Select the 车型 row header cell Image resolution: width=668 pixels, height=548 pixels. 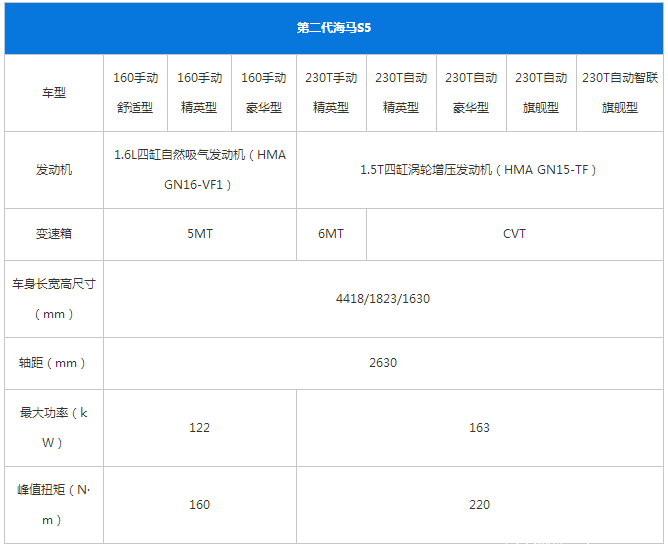(54, 92)
